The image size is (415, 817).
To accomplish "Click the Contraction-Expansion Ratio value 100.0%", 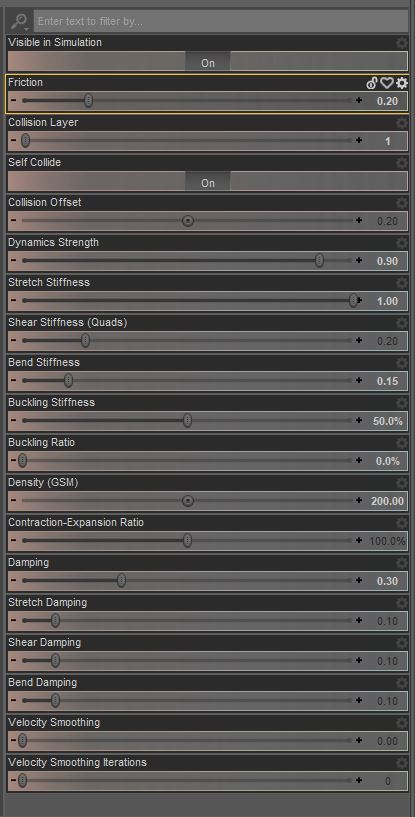I will pyautogui.click(x=387, y=541).
